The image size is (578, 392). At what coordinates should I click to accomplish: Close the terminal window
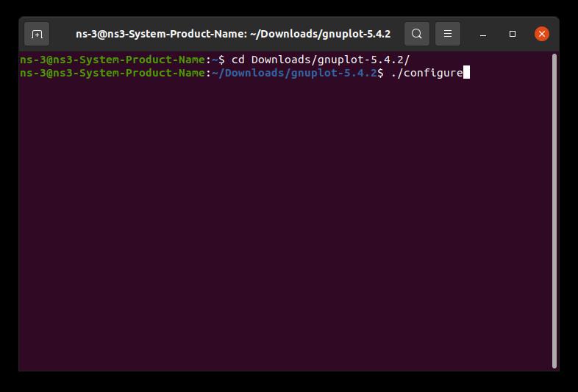(542, 34)
